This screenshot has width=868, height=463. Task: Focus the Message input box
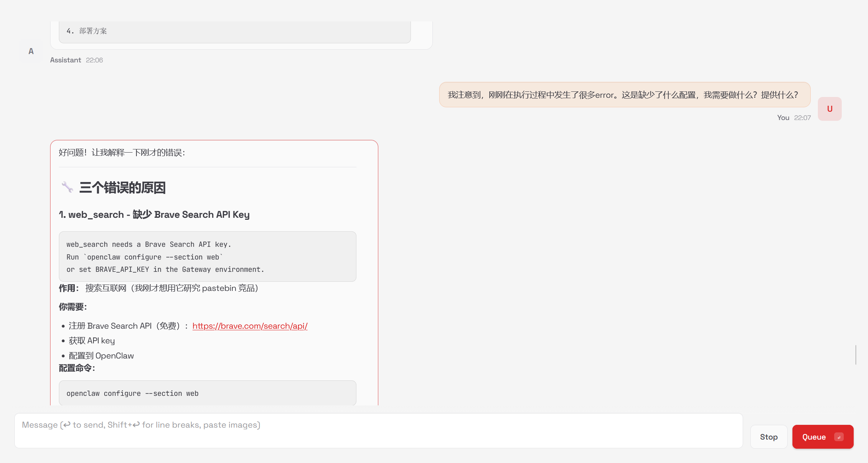378,430
